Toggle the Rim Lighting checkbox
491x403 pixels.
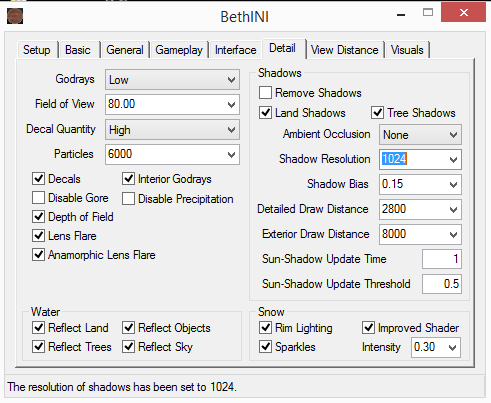[265, 328]
